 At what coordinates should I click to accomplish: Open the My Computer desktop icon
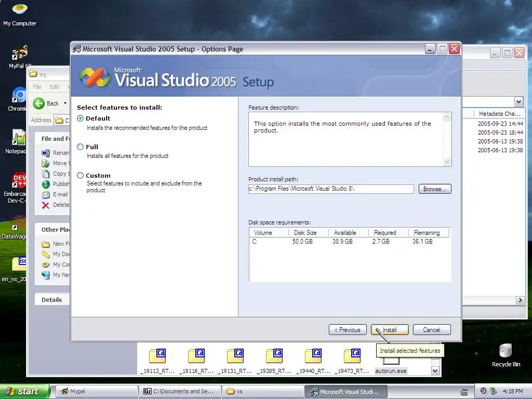coord(20,14)
